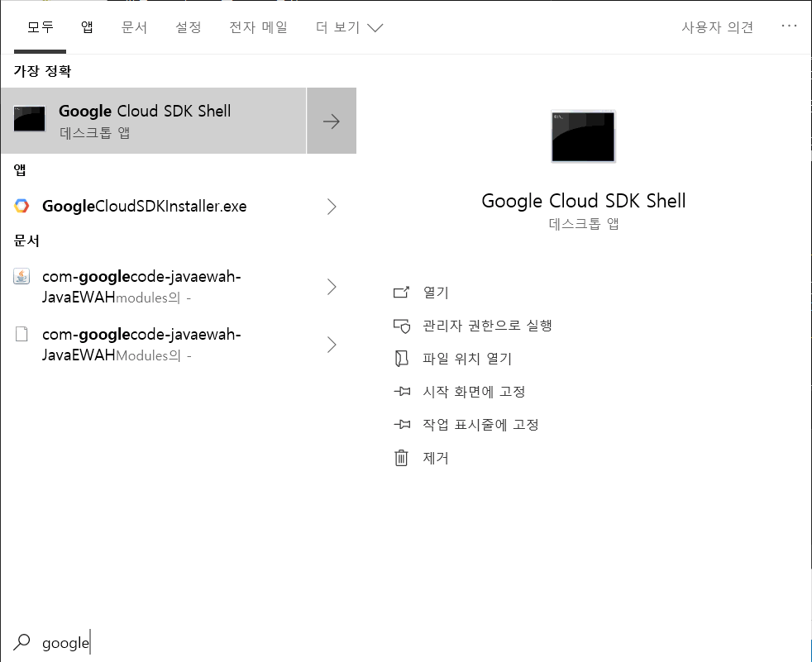Click the magnifier search icon
812x662 pixels.
21,642
